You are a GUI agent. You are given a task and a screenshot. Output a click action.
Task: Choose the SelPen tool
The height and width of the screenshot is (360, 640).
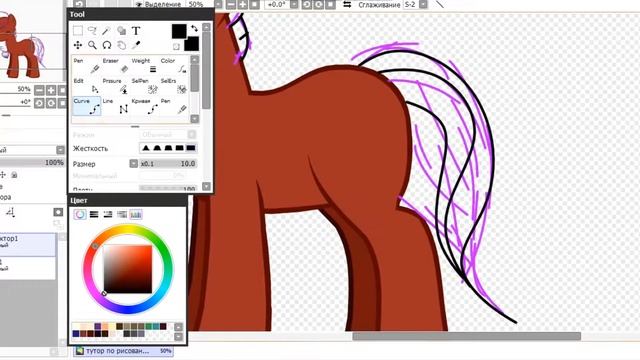144,86
